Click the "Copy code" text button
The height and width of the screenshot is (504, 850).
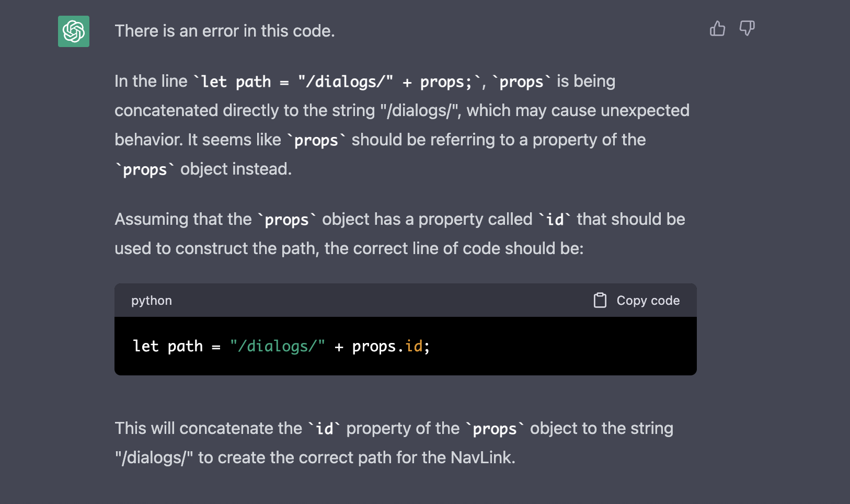(648, 301)
